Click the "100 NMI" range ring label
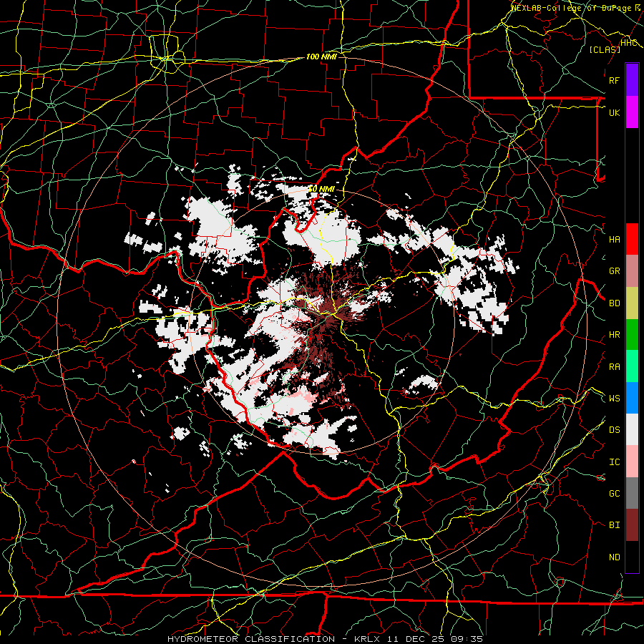 point(321,57)
